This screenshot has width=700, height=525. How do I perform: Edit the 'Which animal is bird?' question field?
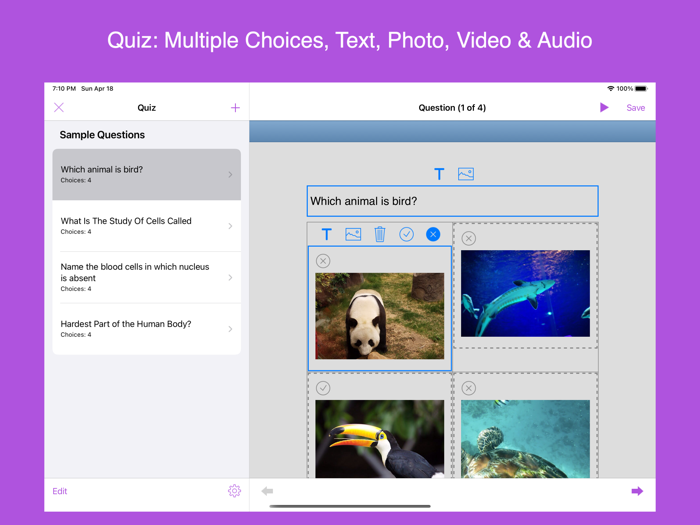[452, 201]
